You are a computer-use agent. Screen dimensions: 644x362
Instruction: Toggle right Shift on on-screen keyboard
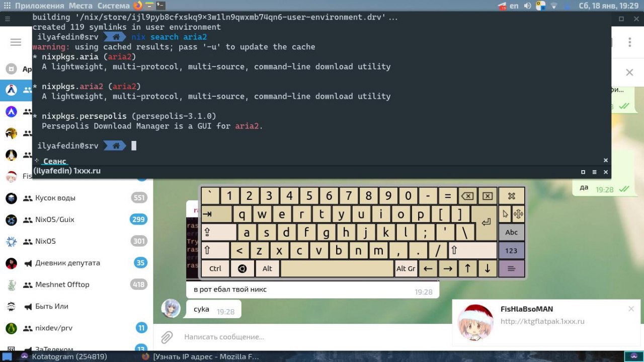click(472, 250)
